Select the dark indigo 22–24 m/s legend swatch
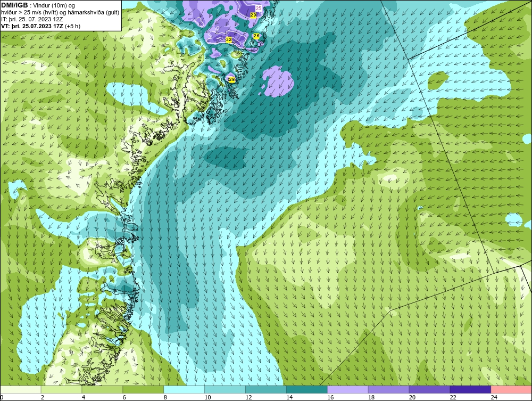 coord(471,389)
